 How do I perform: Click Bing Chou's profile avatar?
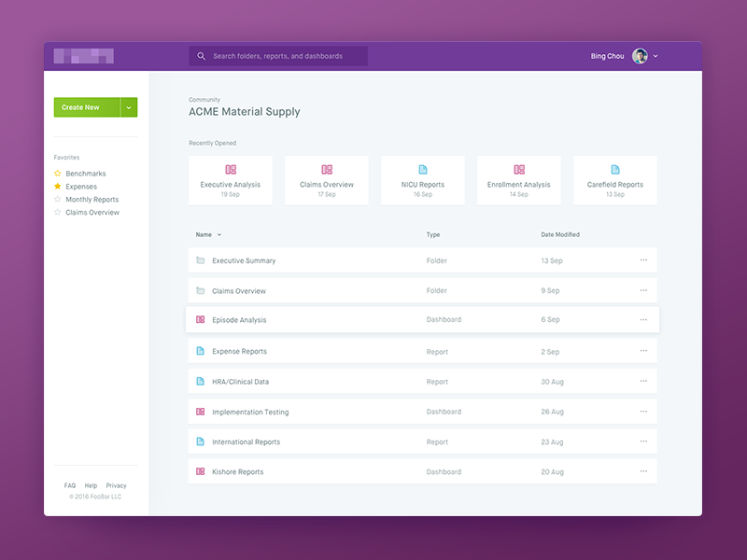pos(640,56)
